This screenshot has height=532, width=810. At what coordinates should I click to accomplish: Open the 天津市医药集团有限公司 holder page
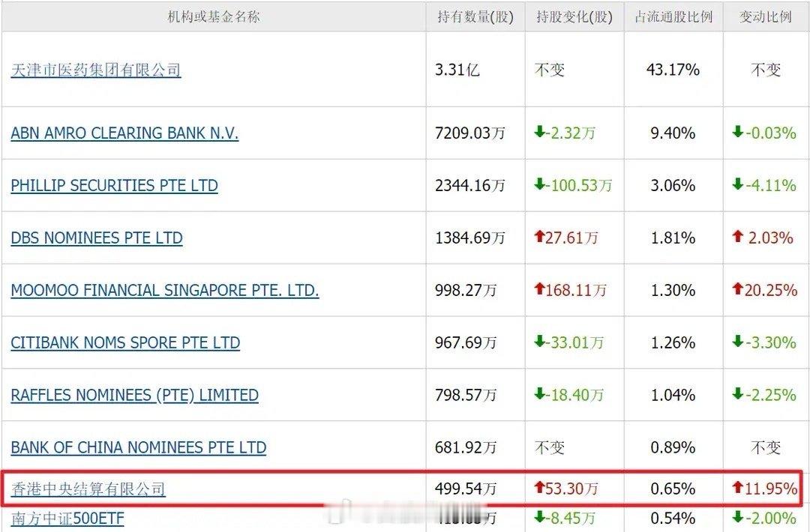[x=94, y=70]
